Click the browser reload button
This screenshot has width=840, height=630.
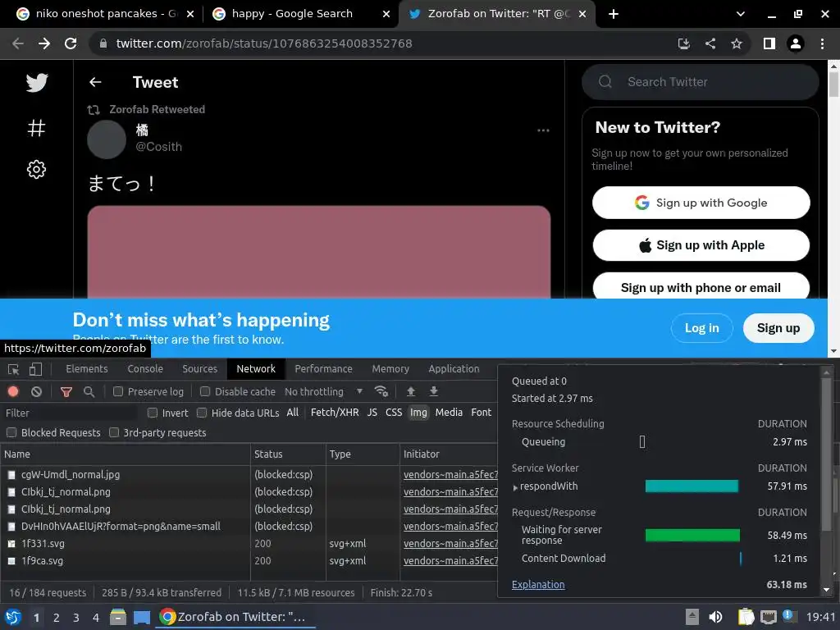click(71, 43)
